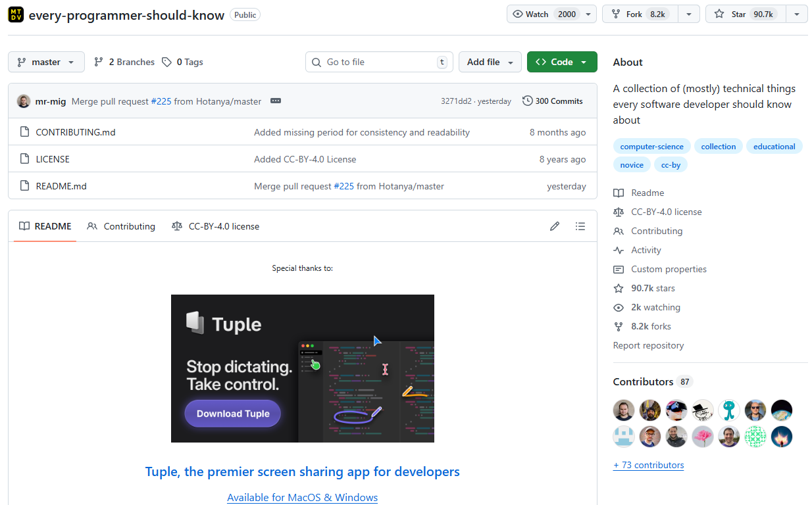The image size is (812, 505).
Task: View the 90.7k stars link
Action: click(644, 288)
